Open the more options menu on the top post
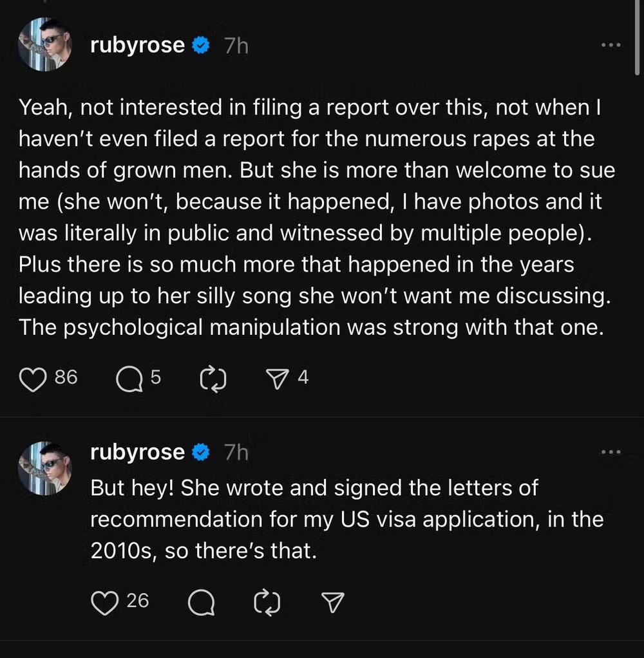 610,46
